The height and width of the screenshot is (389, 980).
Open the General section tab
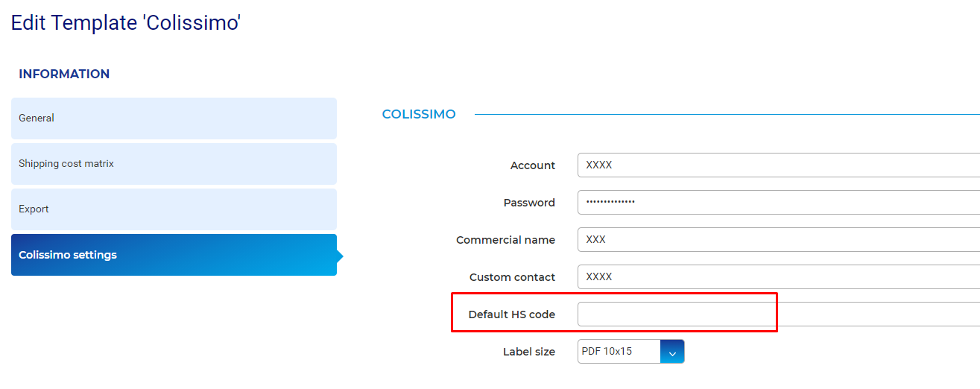point(174,118)
